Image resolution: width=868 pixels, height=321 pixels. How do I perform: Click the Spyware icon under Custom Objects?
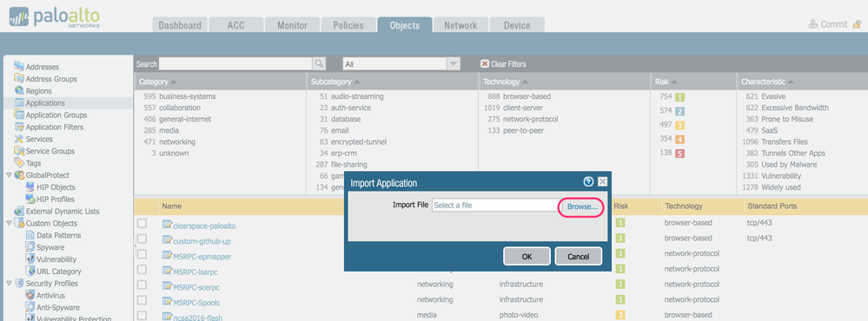tap(30, 247)
